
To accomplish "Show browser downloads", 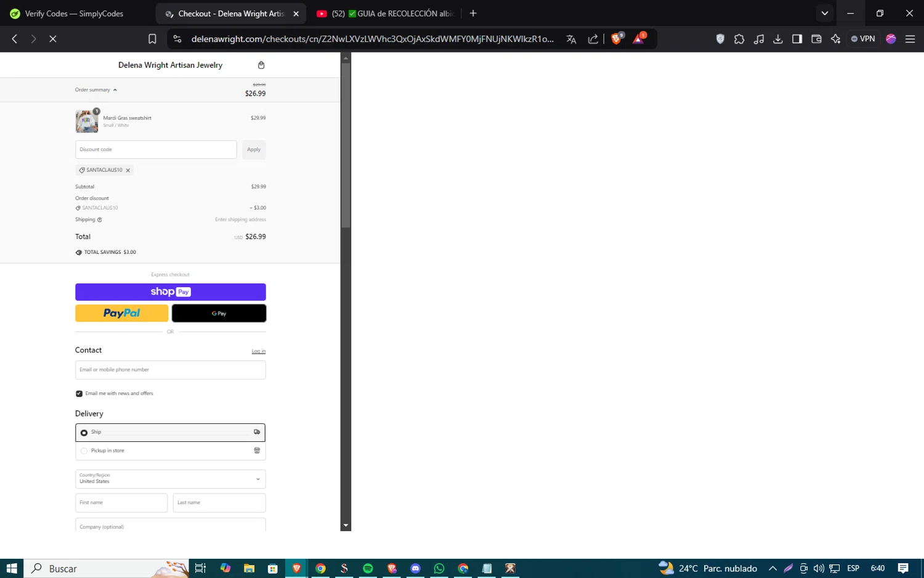I will 778,39.
